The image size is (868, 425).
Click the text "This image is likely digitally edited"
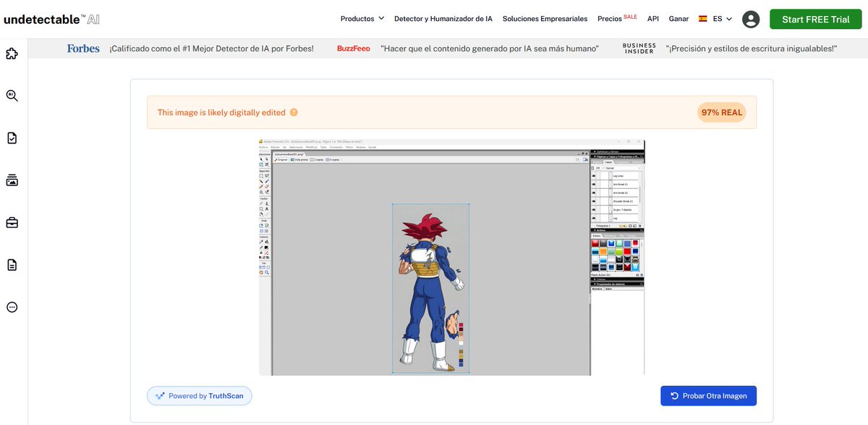click(221, 113)
